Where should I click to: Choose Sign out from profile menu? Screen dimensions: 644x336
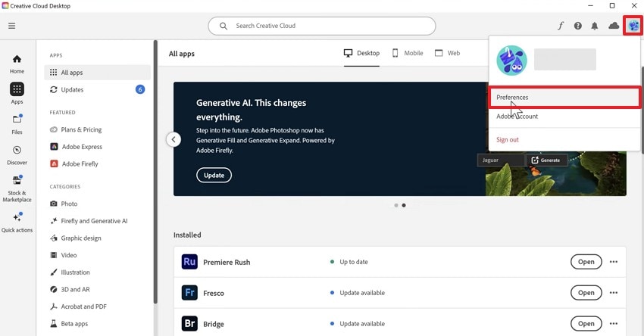(564, 140)
